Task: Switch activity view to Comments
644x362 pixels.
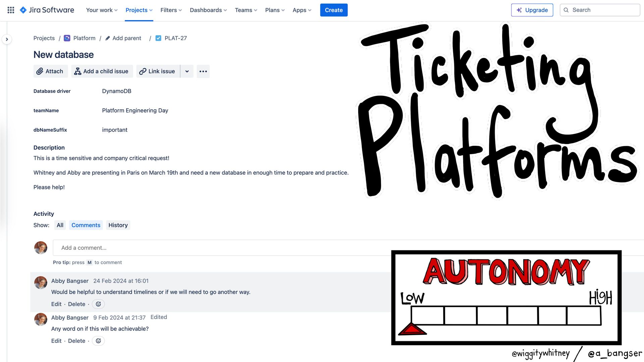Action: (86, 225)
